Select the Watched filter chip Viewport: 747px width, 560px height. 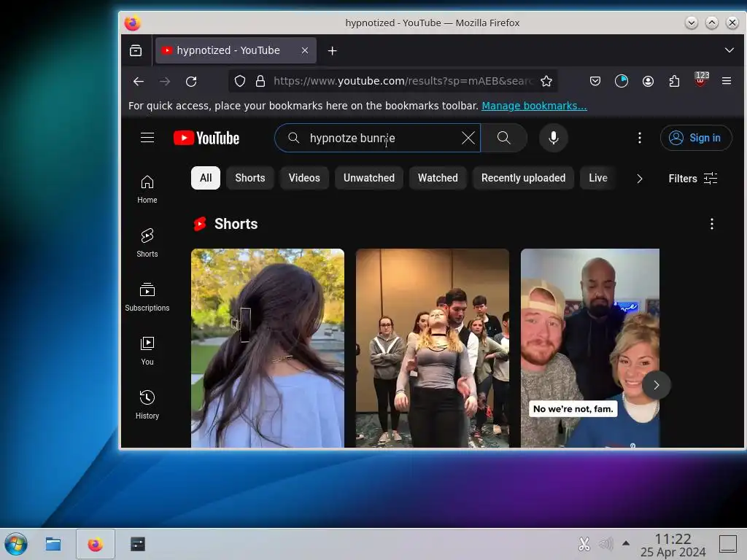click(438, 178)
